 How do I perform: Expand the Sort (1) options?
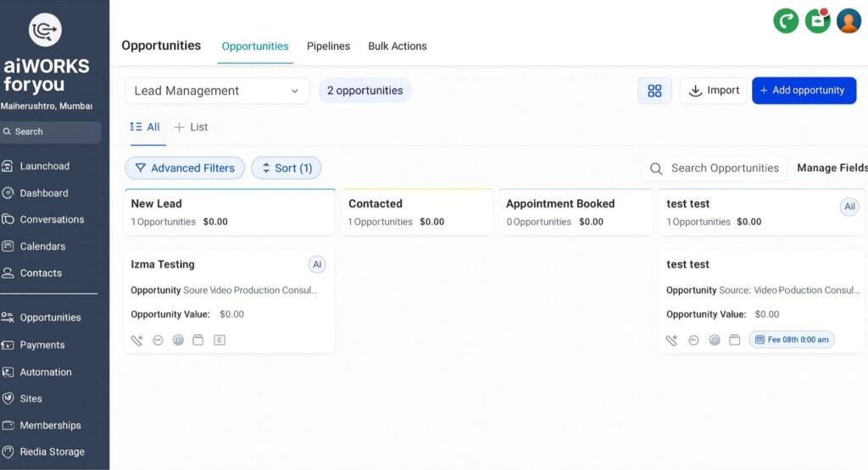pos(287,168)
